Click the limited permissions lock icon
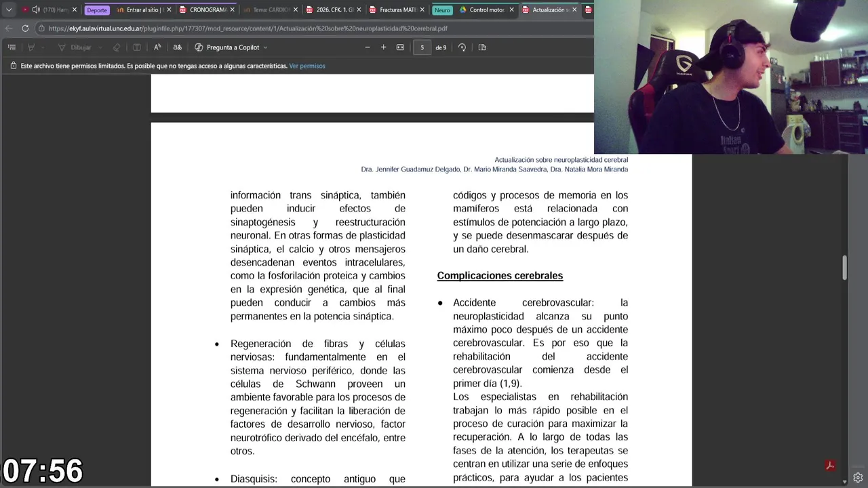This screenshot has height=488, width=868. coord(13,66)
